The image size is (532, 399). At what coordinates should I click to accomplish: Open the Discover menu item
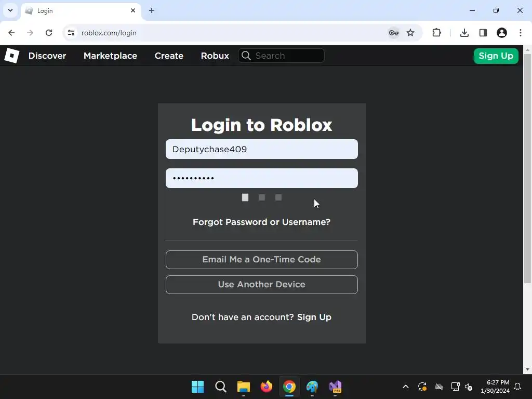pyautogui.click(x=47, y=56)
